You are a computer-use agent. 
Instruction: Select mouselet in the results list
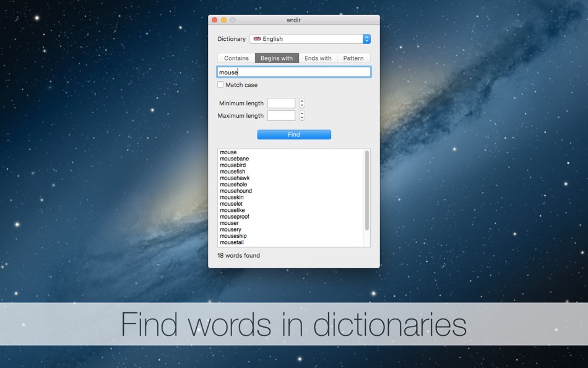[231, 204]
